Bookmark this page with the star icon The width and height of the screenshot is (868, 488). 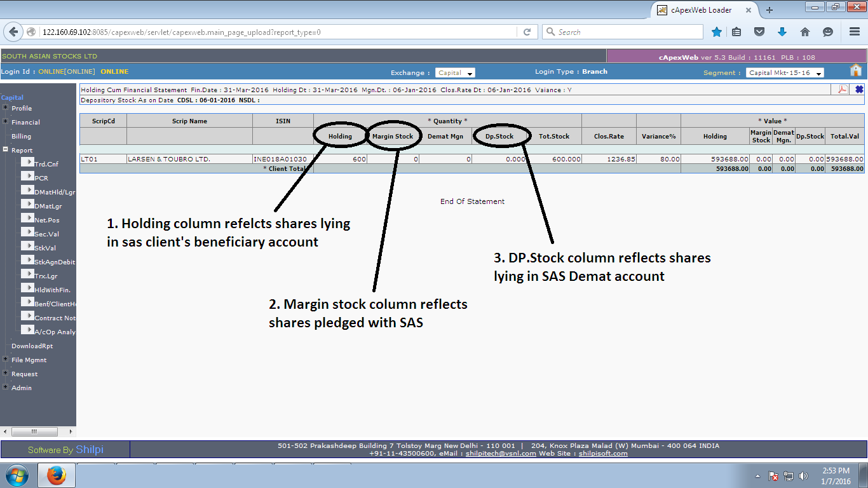tap(717, 32)
